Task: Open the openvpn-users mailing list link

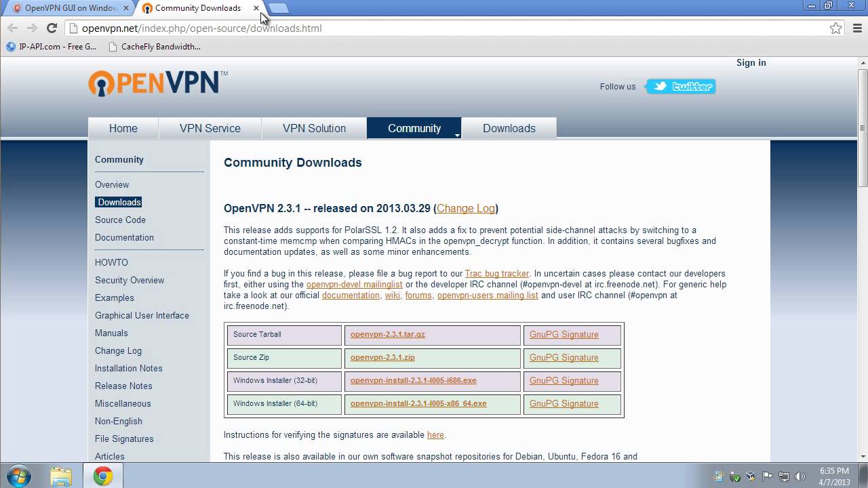Action: coord(488,296)
